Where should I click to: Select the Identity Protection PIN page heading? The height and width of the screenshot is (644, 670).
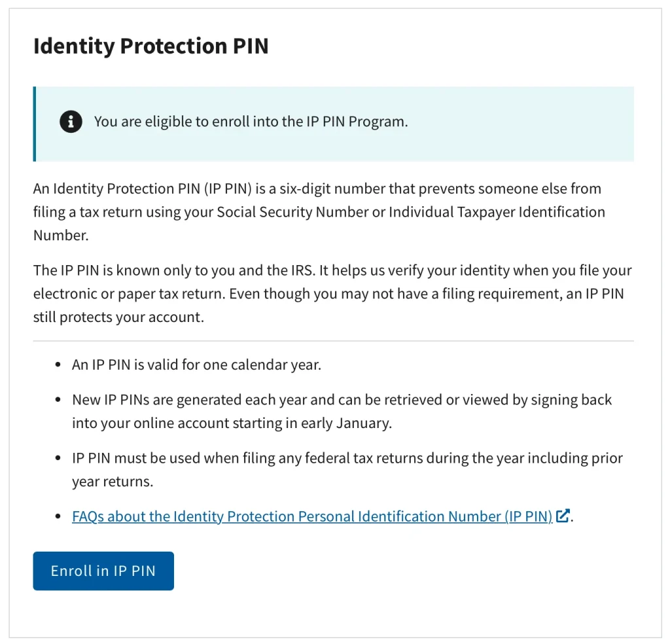(150, 46)
